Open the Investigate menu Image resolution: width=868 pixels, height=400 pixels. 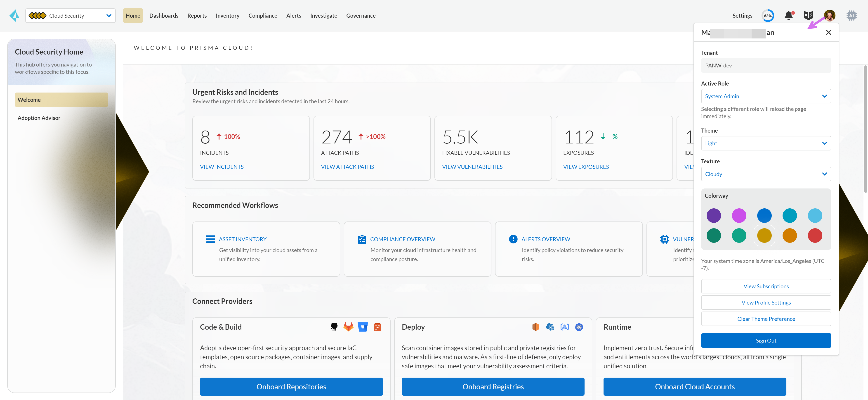click(x=323, y=16)
